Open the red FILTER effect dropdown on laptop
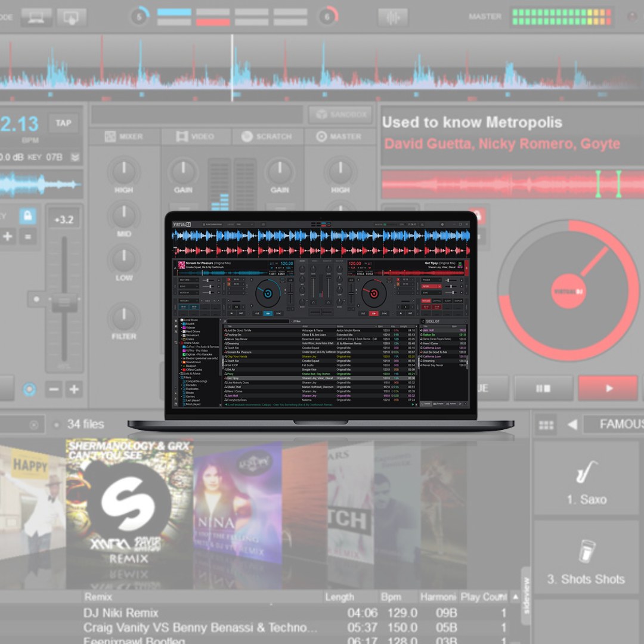This screenshot has height=644, width=644. tap(431, 286)
